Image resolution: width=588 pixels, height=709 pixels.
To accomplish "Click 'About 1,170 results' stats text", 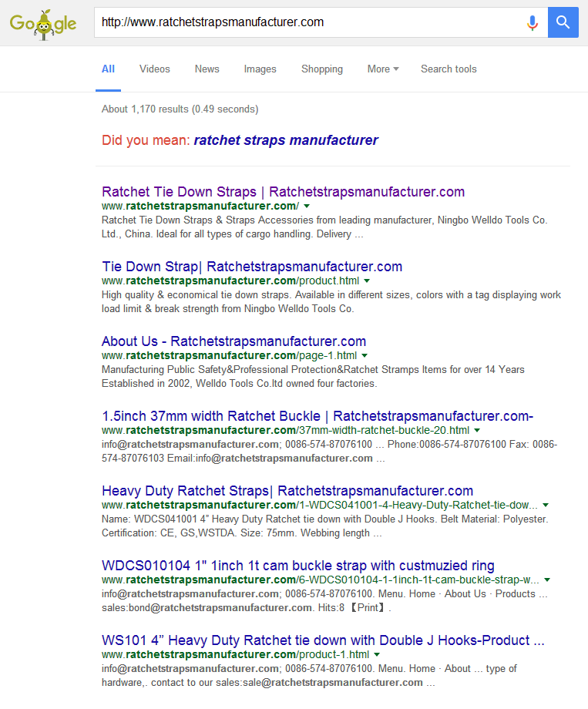I will coord(180,109).
